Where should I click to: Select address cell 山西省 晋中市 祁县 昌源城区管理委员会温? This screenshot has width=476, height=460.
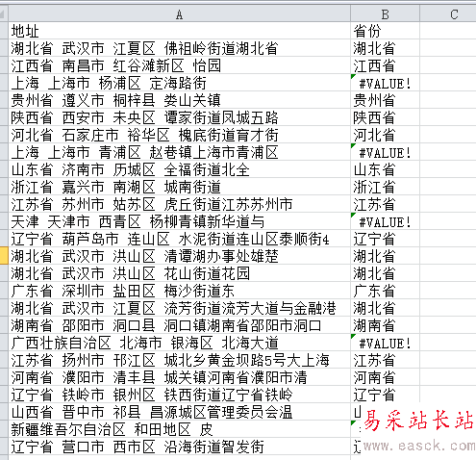pos(179,412)
